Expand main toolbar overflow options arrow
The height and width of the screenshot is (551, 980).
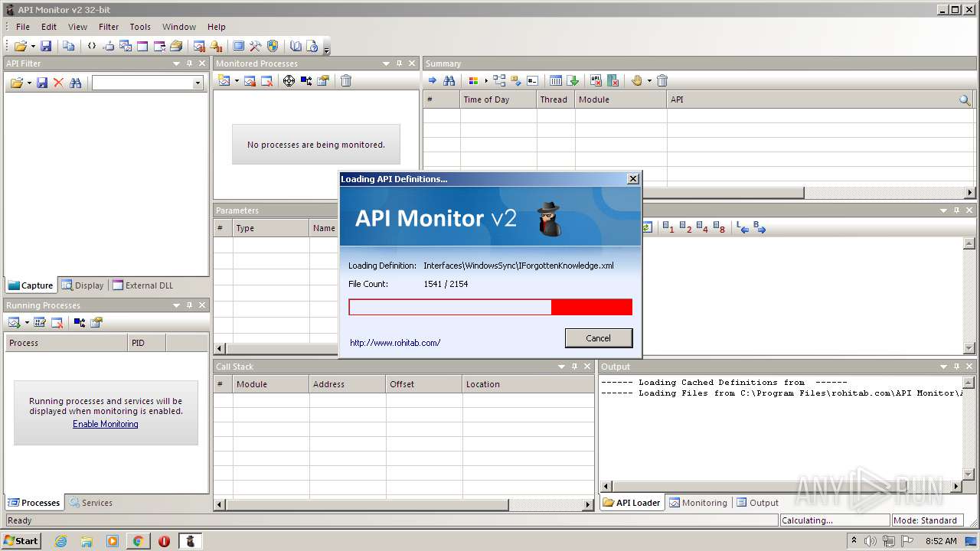click(x=327, y=49)
